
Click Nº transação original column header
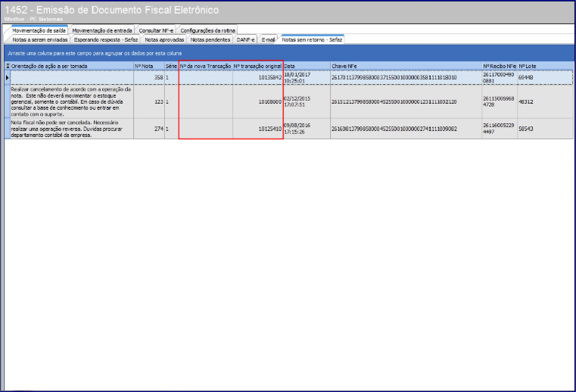coord(257,66)
